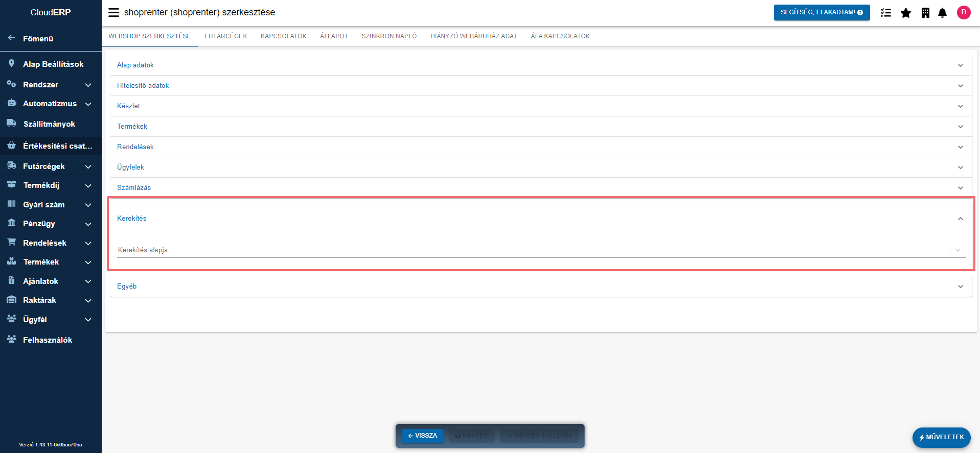The width and height of the screenshot is (980, 453).
Task: Click the Segítség, elakadtam! help button
Action: coord(821,12)
